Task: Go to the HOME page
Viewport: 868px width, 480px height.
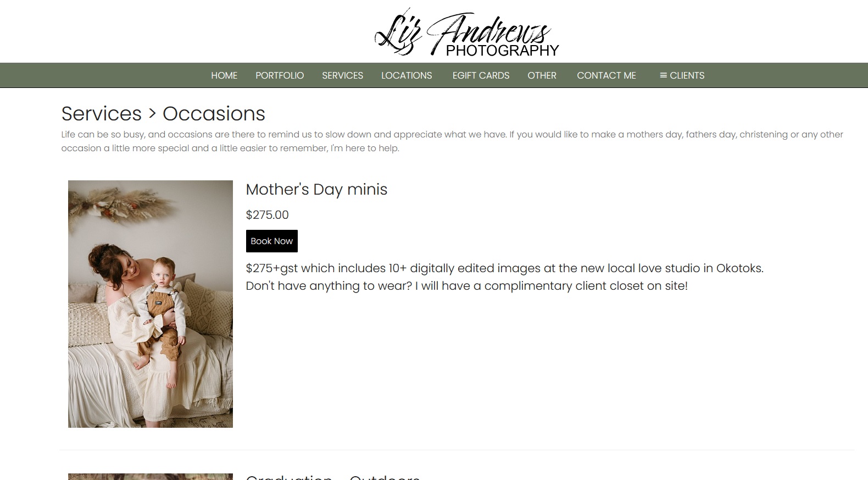Action: [x=224, y=75]
